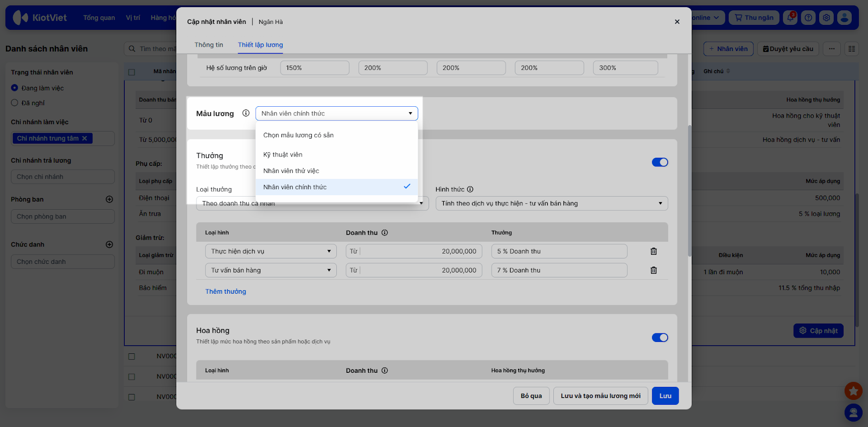Delete the Tư vấn bán hàng bonus row

click(x=653, y=270)
